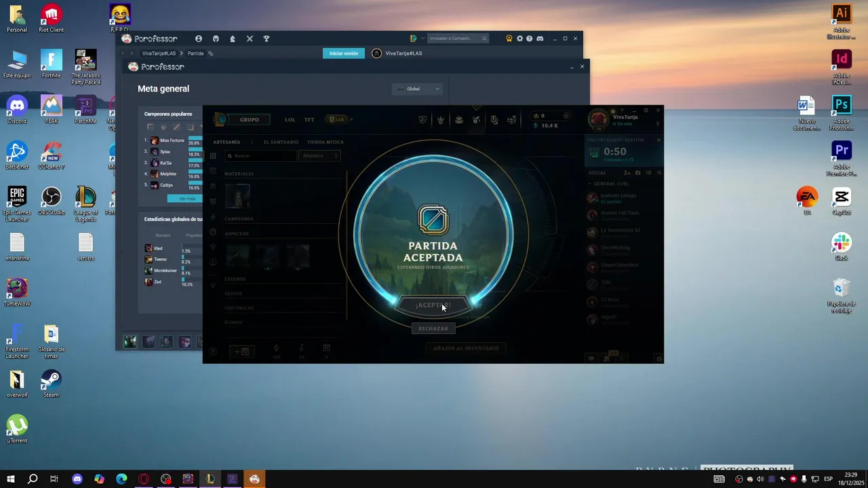The width and height of the screenshot is (868, 488).
Task: Open the Clash icon in League client
Action: [x=422, y=120]
